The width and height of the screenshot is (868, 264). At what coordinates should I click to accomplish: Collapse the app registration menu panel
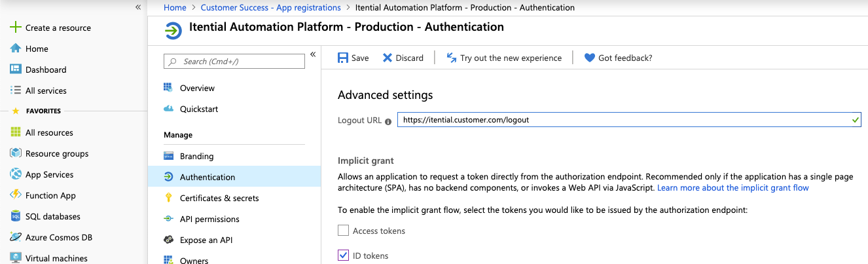coord(313,54)
